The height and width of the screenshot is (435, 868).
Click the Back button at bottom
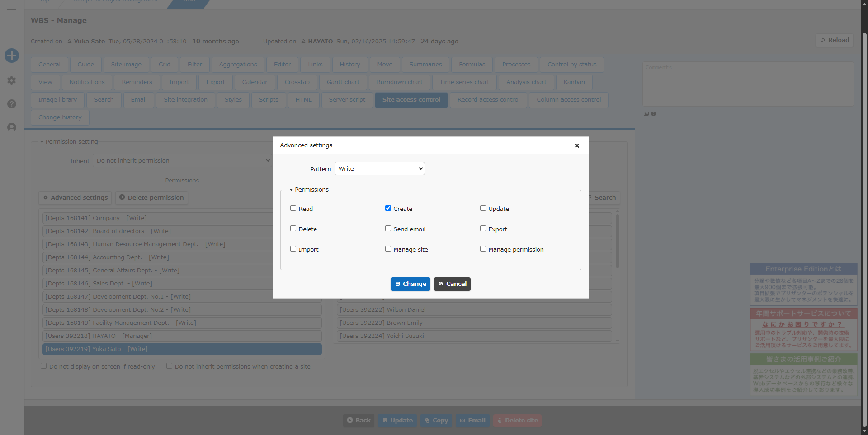point(359,421)
